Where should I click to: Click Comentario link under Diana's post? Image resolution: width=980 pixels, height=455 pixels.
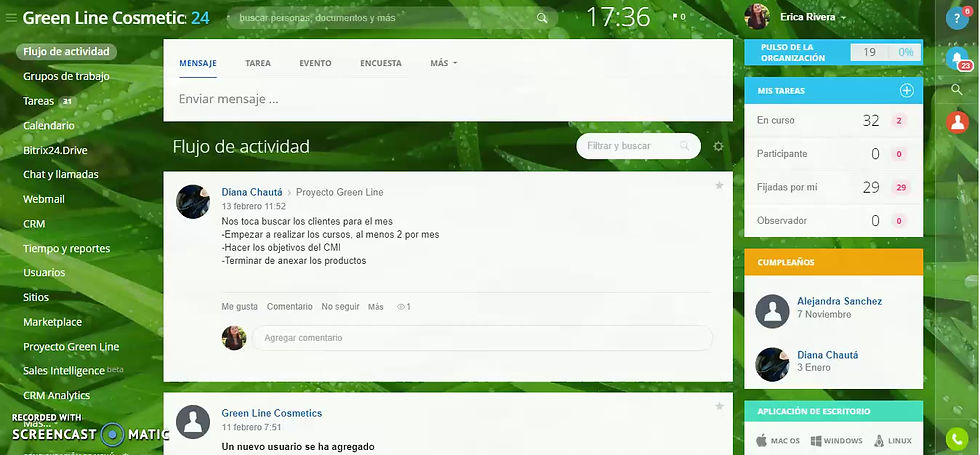click(289, 307)
